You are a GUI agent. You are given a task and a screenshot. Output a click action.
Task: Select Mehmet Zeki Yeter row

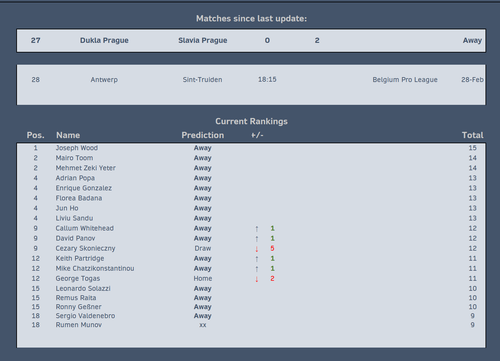pyautogui.click(x=251, y=168)
